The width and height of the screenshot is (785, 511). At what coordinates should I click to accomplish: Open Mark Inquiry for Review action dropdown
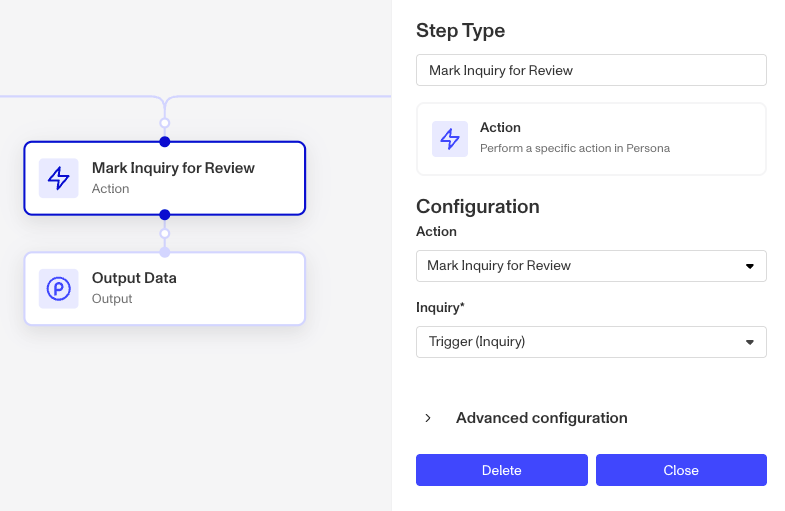(591, 266)
